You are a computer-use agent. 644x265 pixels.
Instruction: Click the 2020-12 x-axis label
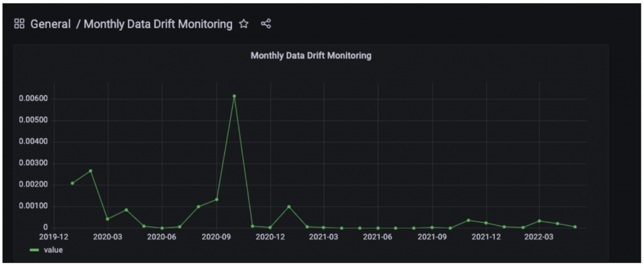point(270,237)
